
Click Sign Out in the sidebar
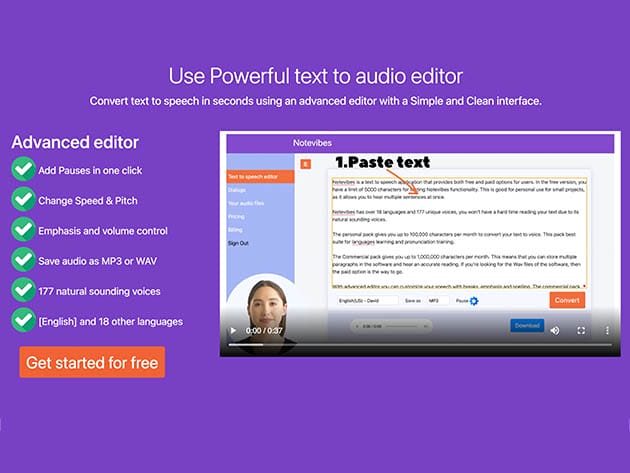239,242
